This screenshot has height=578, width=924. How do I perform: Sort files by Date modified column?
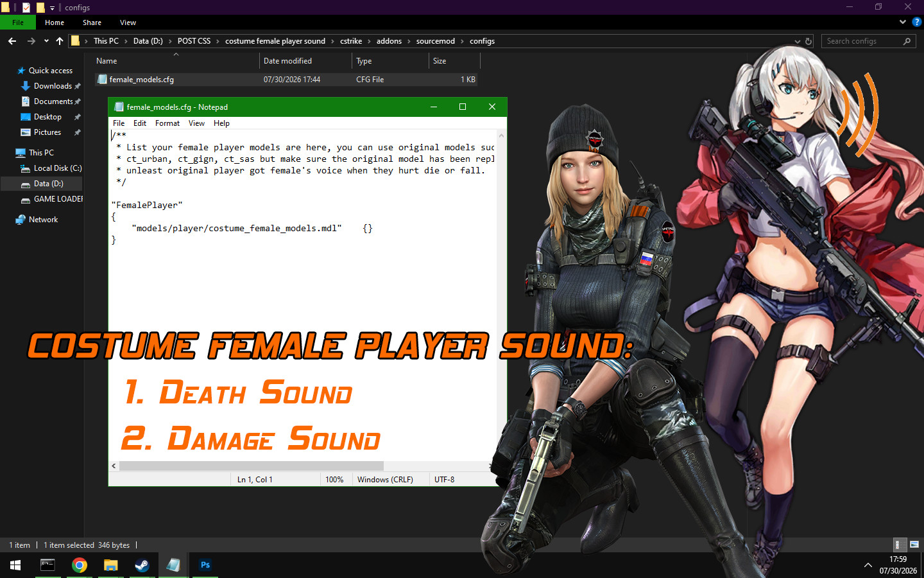click(287, 61)
